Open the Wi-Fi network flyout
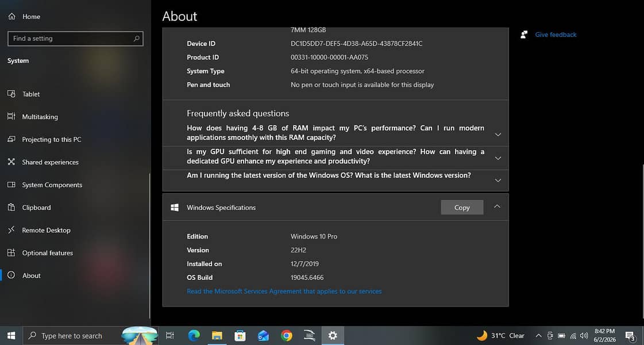Image resolution: width=644 pixels, height=345 pixels. pyautogui.click(x=573, y=336)
